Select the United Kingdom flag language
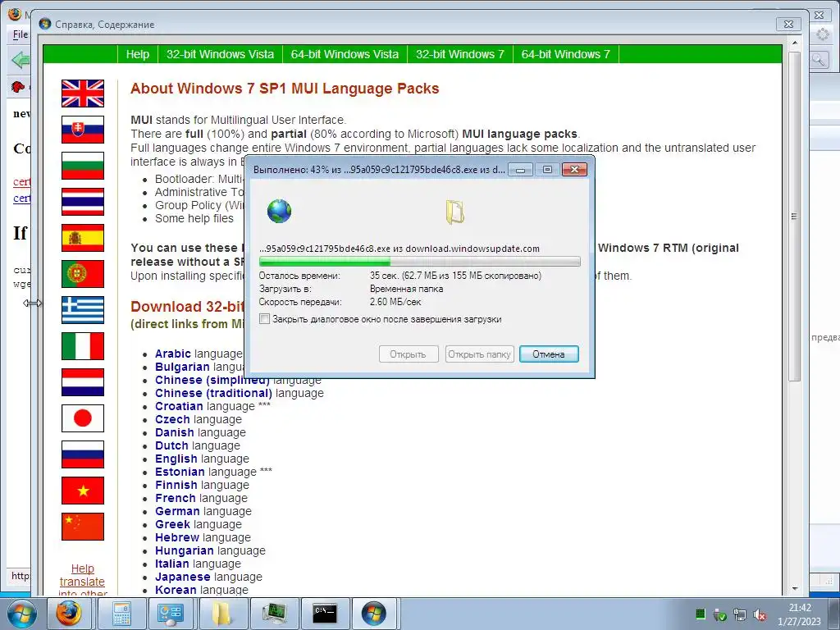The height and width of the screenshot is (630, 840). (83, 94)
